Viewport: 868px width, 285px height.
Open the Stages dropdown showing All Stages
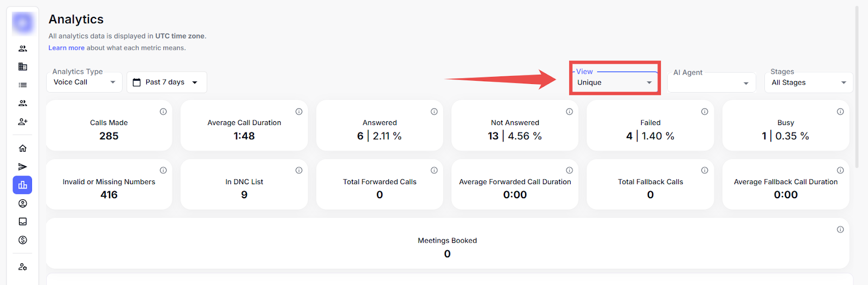coord(808,82)
